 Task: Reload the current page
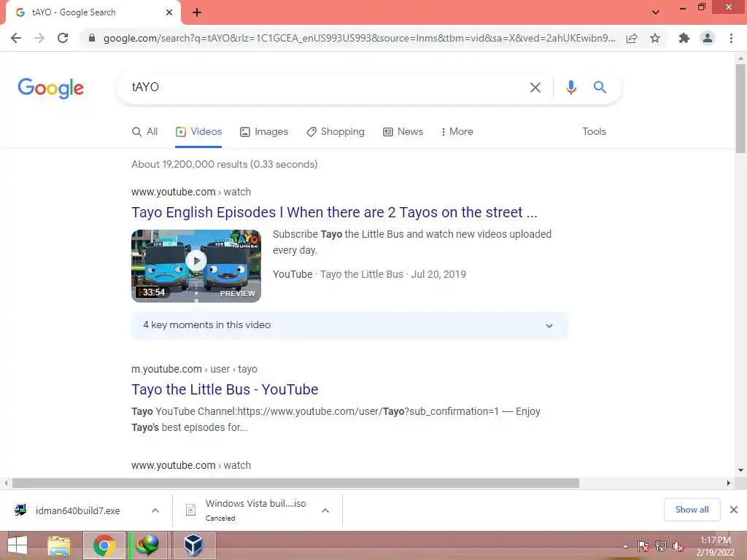pos(63,38)
